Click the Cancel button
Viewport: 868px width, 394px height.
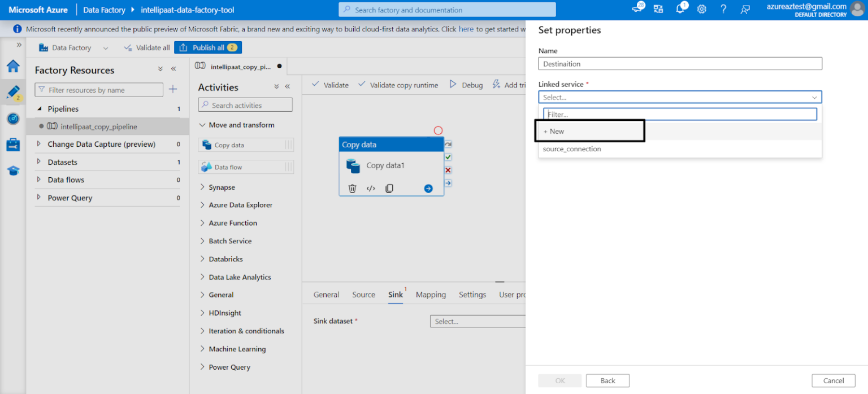(x=834, y=380)
